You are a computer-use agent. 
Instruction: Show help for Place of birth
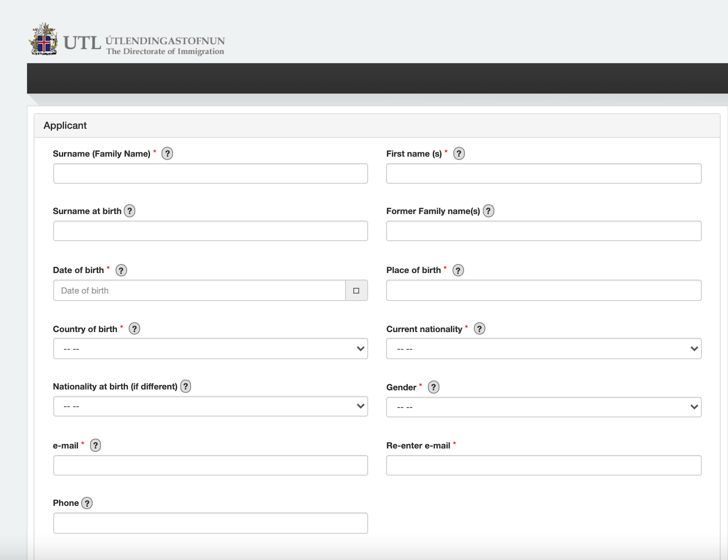458,270
